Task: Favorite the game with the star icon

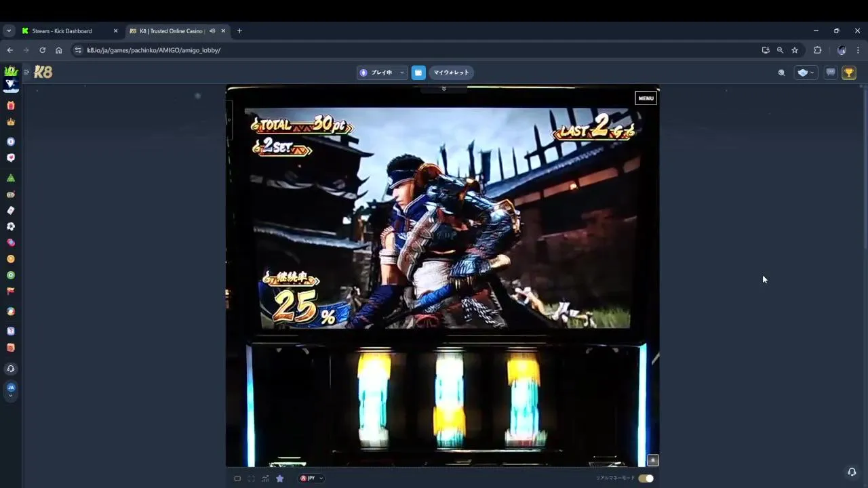Action: 279,479
